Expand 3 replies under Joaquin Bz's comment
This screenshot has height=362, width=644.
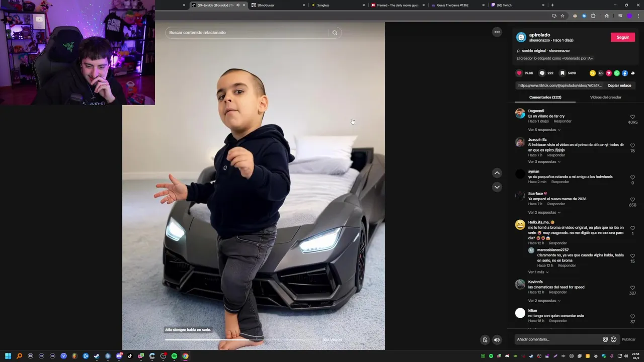(544, 162)
